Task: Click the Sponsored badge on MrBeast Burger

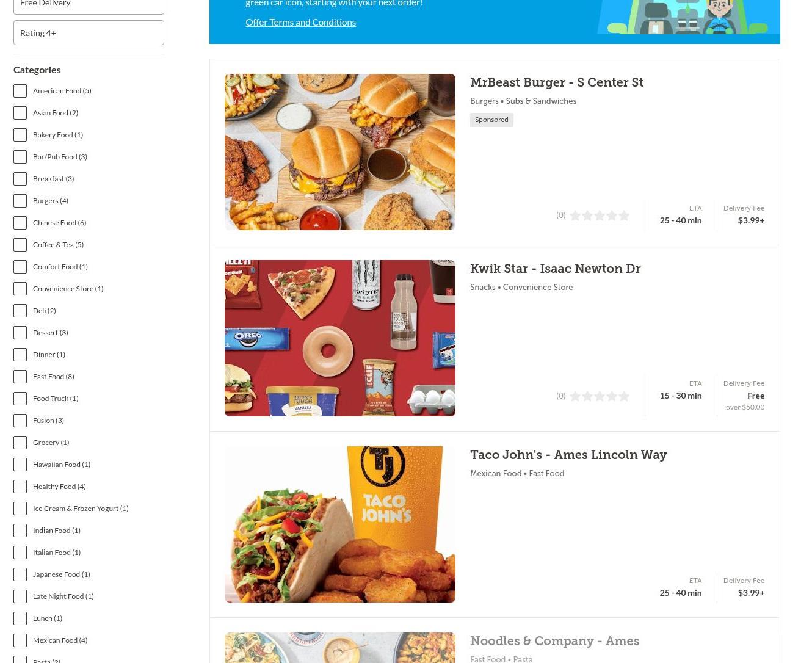Action: tap(491, 120)
